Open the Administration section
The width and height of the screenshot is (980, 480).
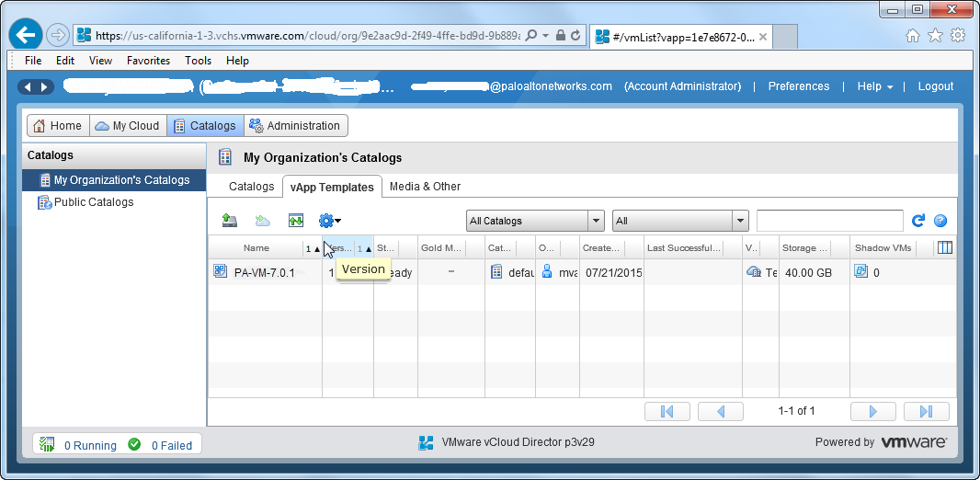pyautogui.click(x=295, y=126)
